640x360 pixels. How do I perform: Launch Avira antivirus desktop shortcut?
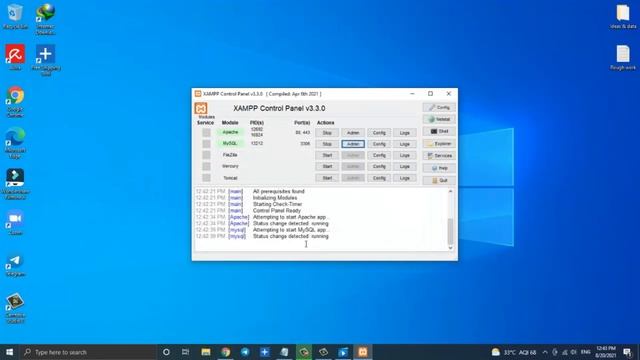pyautogui.click(x=15, y=57)
